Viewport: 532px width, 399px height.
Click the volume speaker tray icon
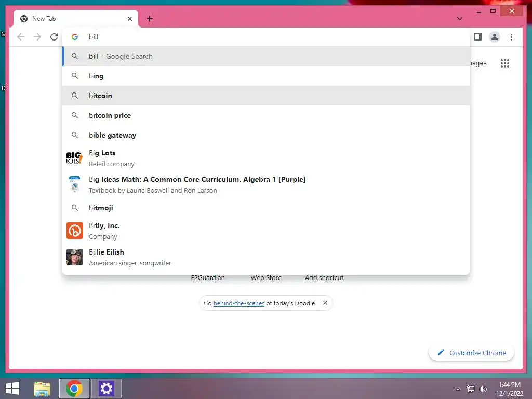[483, 389]
